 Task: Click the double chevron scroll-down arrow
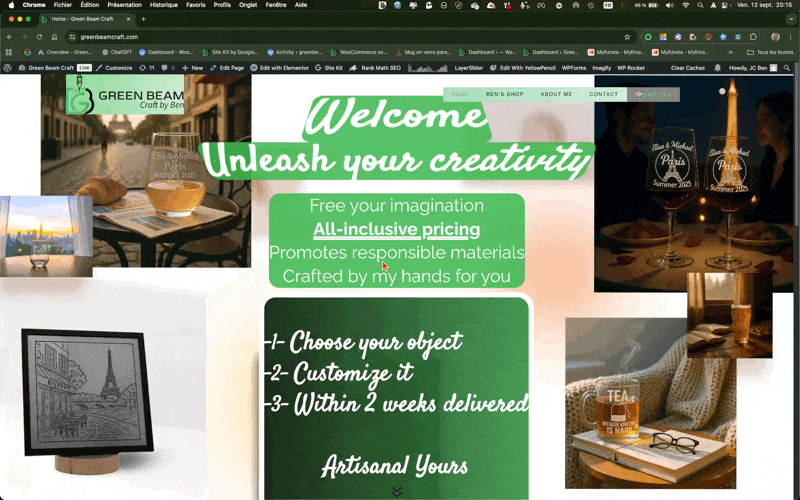[396, 491]
